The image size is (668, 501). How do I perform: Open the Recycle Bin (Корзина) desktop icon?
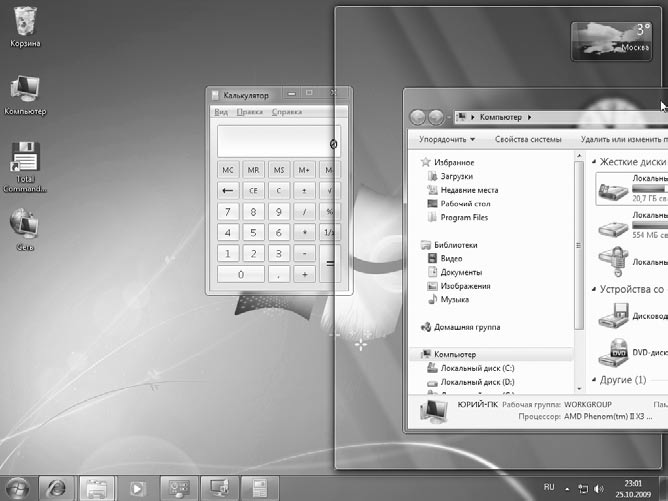point(25,24)
